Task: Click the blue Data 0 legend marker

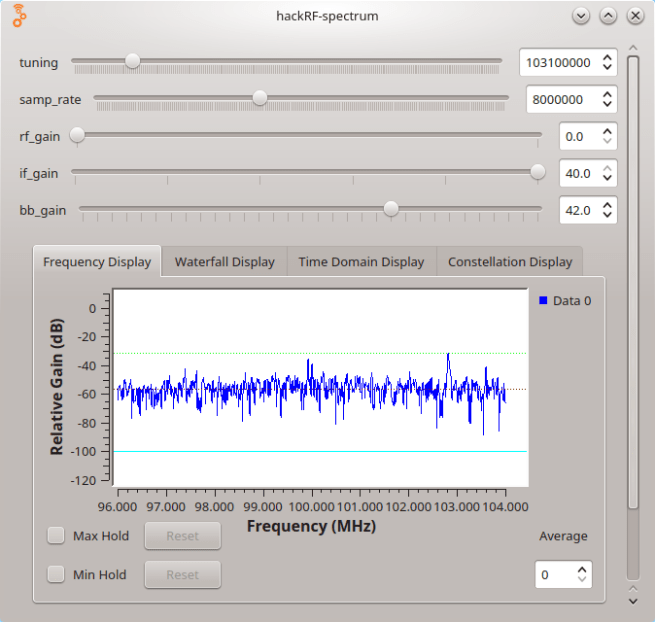Action: tap(543, 300)
